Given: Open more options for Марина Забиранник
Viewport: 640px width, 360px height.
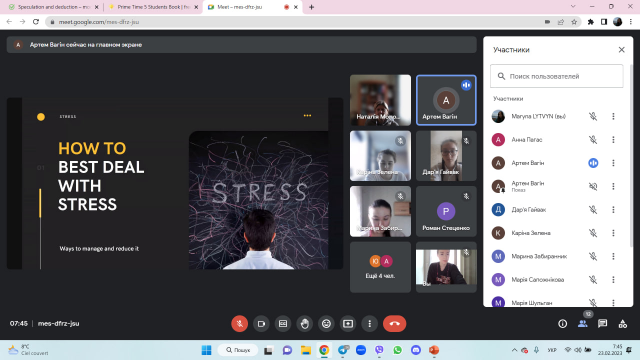Looking at the screenshot, I should (613, 256).
